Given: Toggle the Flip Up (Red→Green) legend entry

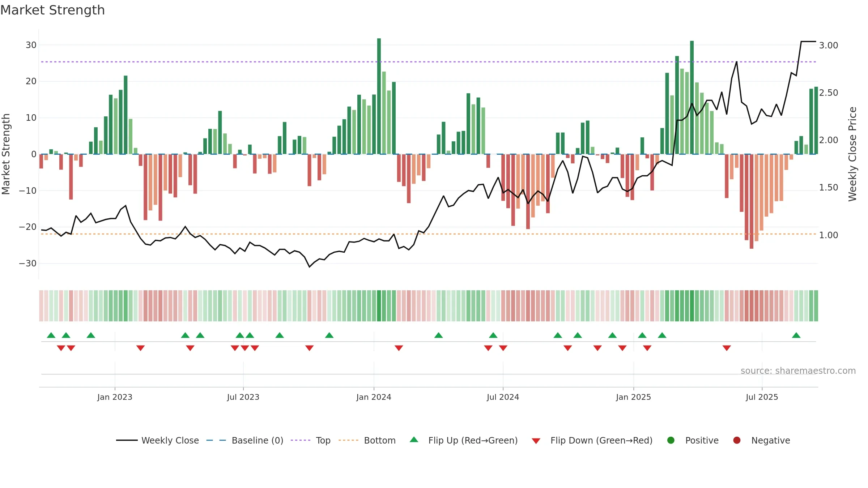Looking at the screenshot, I should pos(464,440).
